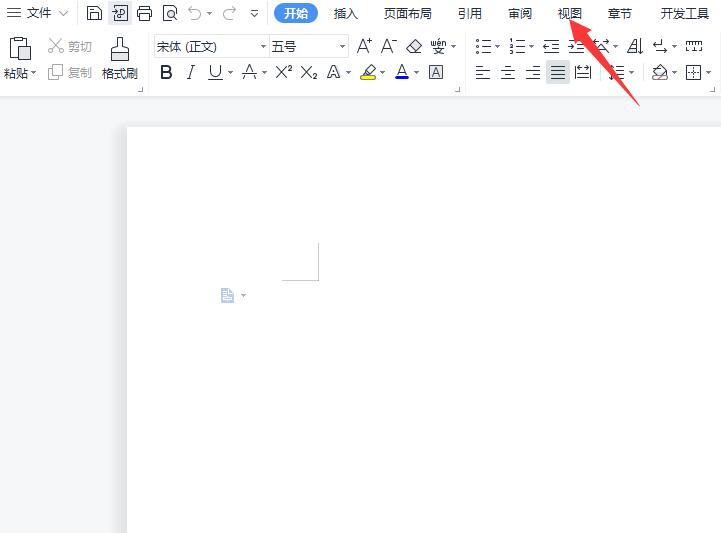Click the sort A-Z icon

tap(635, 46)
